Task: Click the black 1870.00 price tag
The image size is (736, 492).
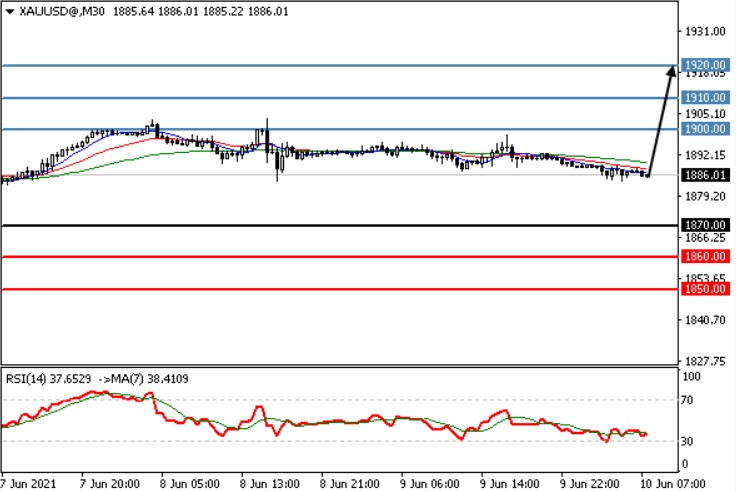Action: (704, 226)
